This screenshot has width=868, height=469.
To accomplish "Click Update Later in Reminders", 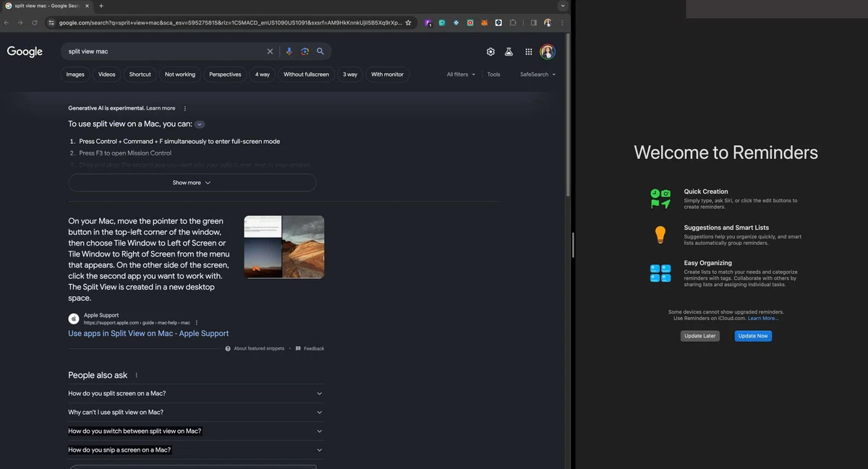I will pos(700,336).
